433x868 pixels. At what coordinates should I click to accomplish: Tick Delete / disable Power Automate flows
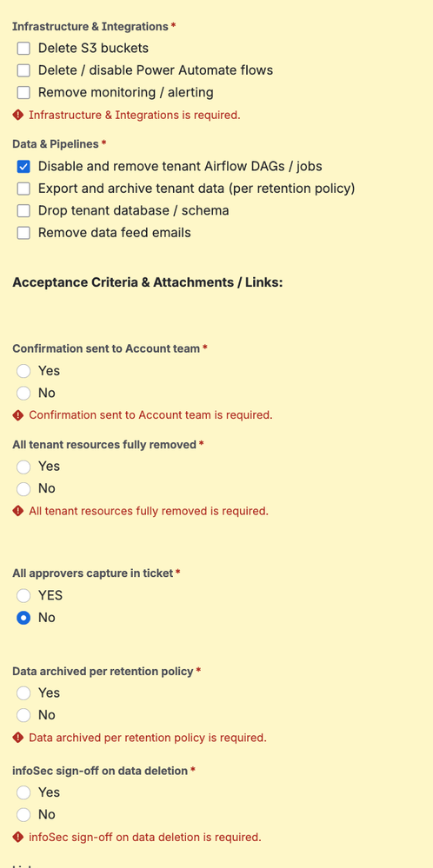pyautogui.click(x=23, y=71)
